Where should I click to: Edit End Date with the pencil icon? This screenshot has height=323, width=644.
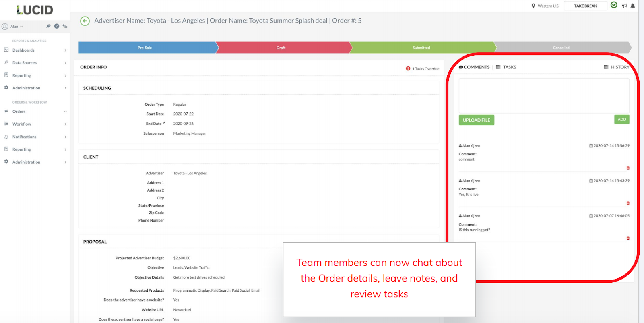(x=164, y=122)
